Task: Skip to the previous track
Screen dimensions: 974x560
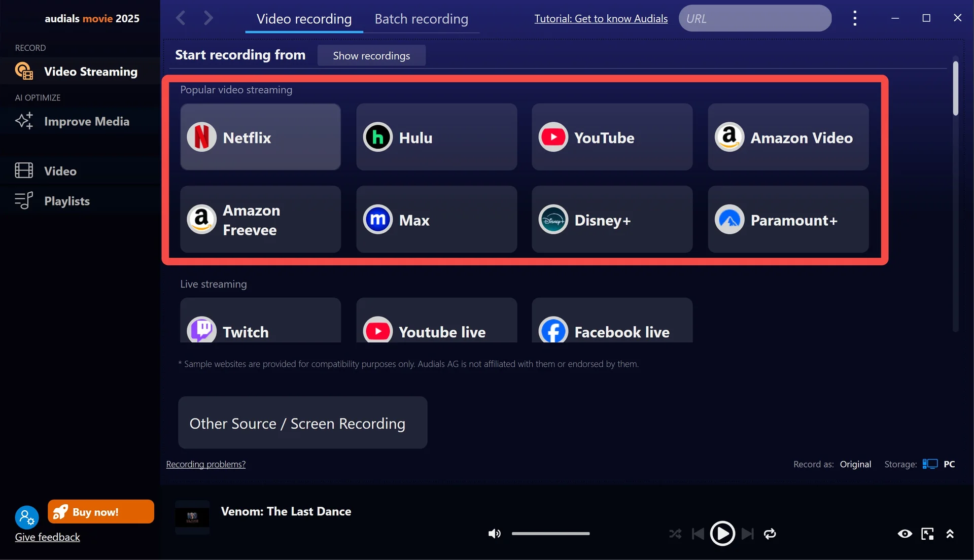Action: click(698, 534)
